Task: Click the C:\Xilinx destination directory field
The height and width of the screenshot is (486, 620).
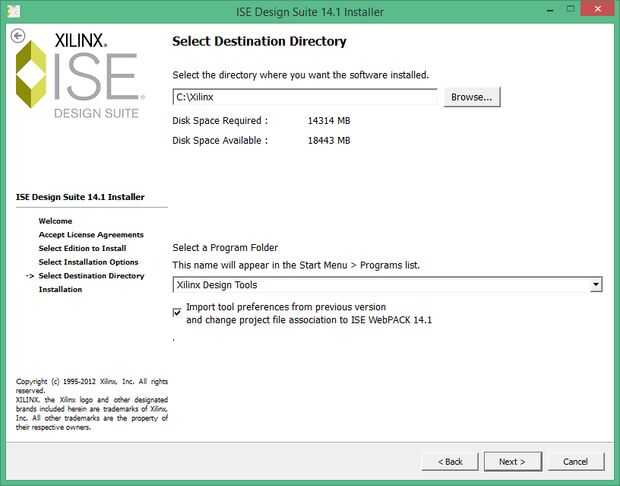Action: [305, 97]
